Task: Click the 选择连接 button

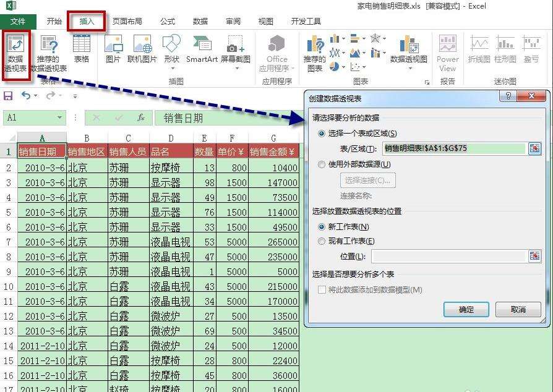Action: click(367, 181)
